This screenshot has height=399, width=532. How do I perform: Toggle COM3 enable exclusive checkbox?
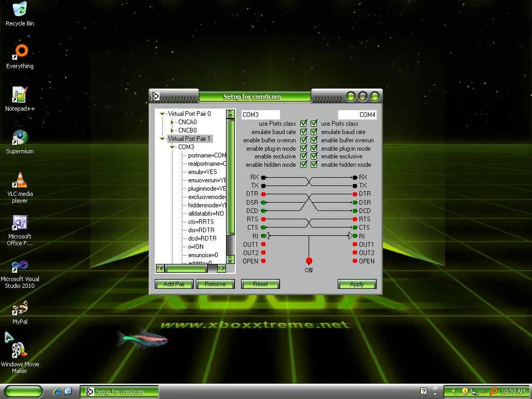(303, 156)
